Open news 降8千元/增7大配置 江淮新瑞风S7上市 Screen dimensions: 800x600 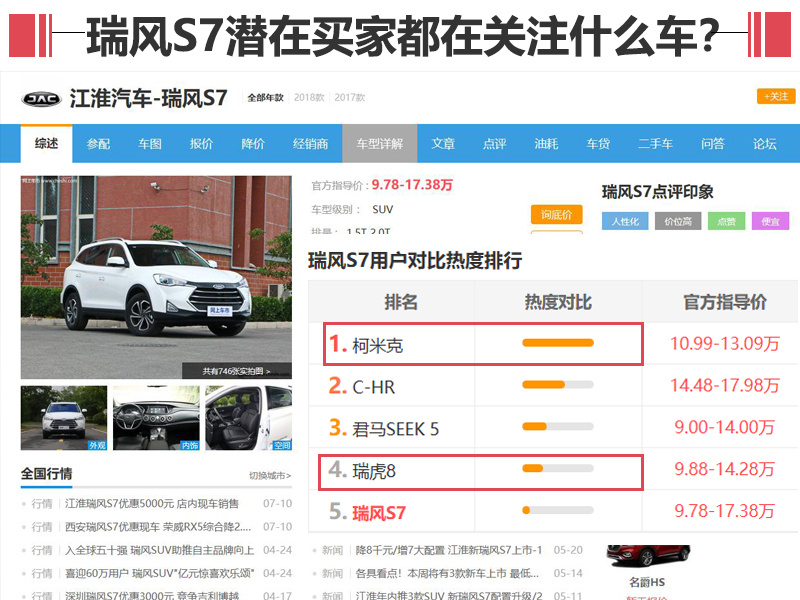click(x=449, y=550)
